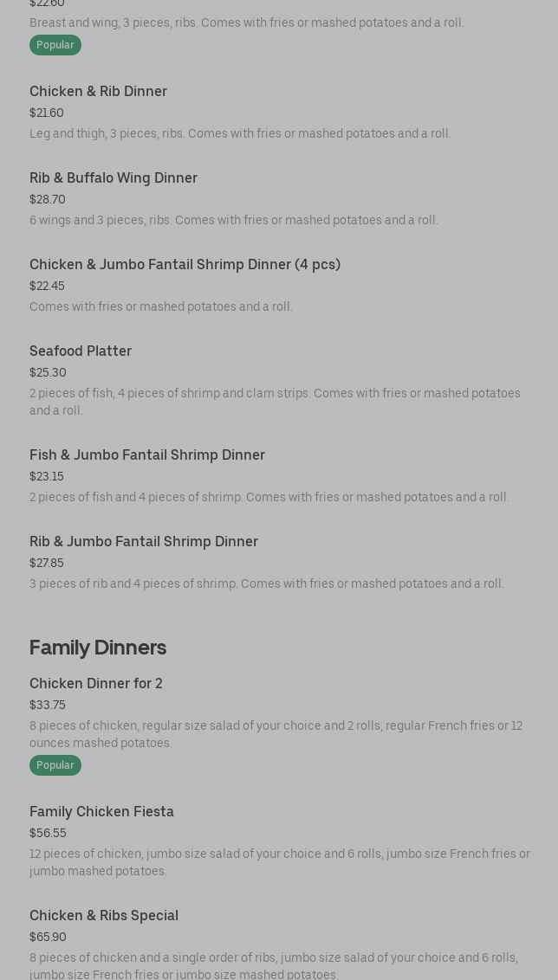This screenshot has height=980, width=558.
Task: Open Fish & Jumbo Fantail Shrimp Dinner
Action: coord(147,455)
